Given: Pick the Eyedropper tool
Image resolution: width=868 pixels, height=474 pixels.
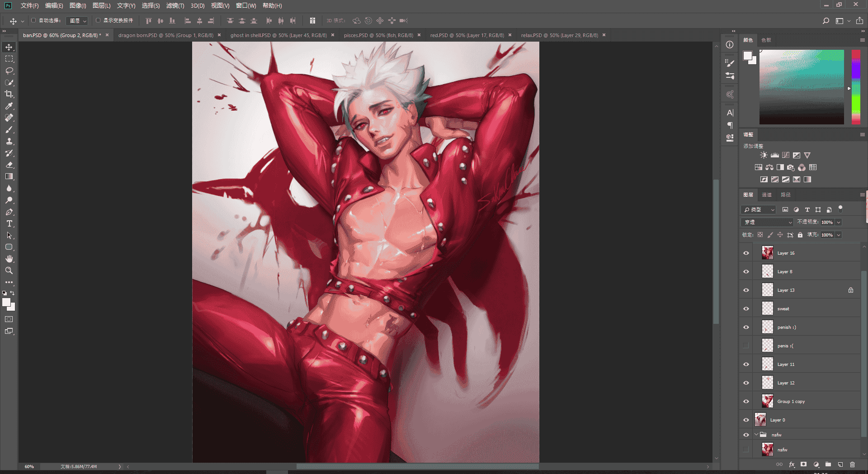Looking at the screenshot, I should pyautogui.click(x=9, y=106).
